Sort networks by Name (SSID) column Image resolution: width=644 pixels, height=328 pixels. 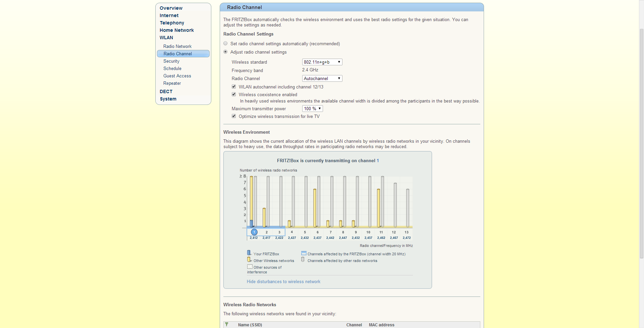pyautogui.click(x=250, y=325)
